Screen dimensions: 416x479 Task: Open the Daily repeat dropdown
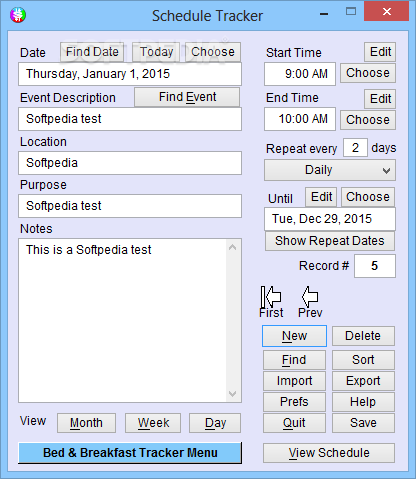point(330,170)
